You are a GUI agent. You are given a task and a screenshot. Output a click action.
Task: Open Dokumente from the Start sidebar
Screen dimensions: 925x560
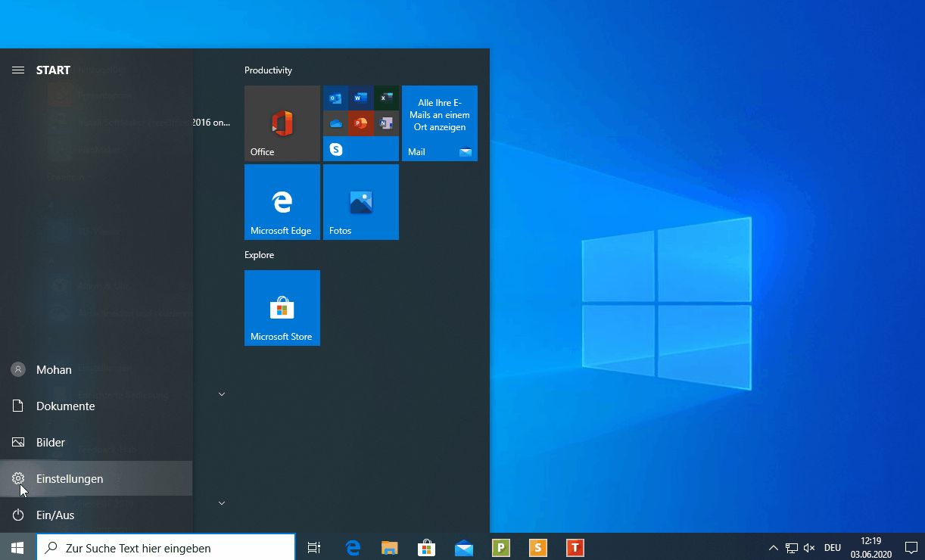click(x=96, y=406)
